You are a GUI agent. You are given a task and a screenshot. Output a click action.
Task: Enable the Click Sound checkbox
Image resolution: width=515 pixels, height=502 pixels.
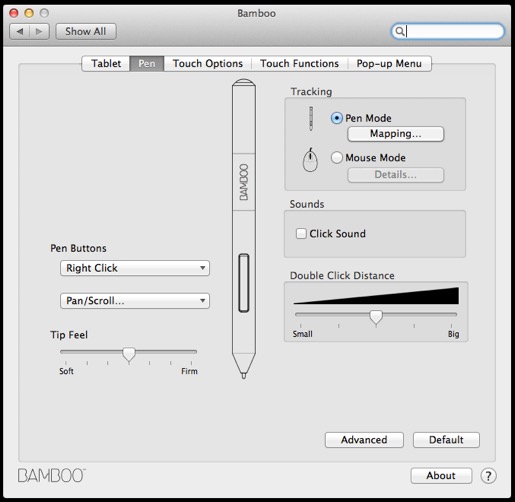click(x=301, y=233)
